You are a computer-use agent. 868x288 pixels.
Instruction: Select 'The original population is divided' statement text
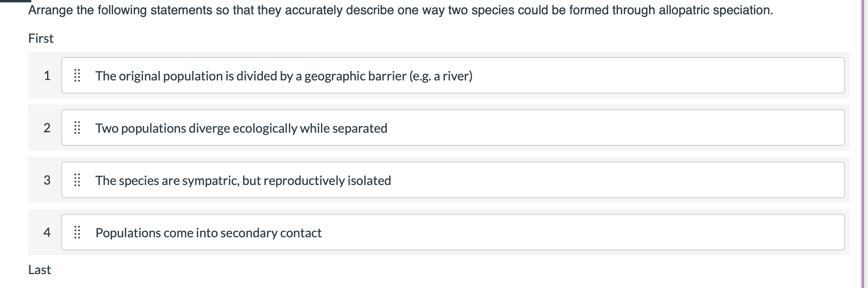tap(284, 76)
